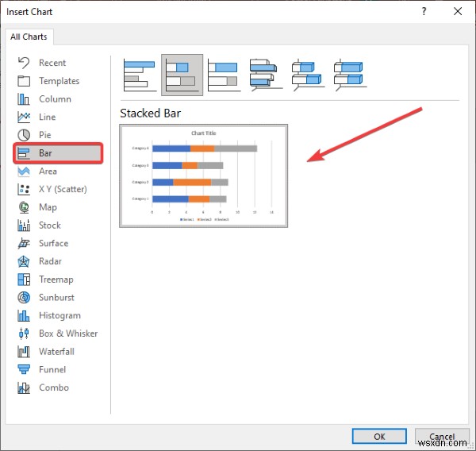Select the Clustered Bar chart subtype icon
This screenshot has width=476, height=451.
pyautogui.click(x=140, y=75)
